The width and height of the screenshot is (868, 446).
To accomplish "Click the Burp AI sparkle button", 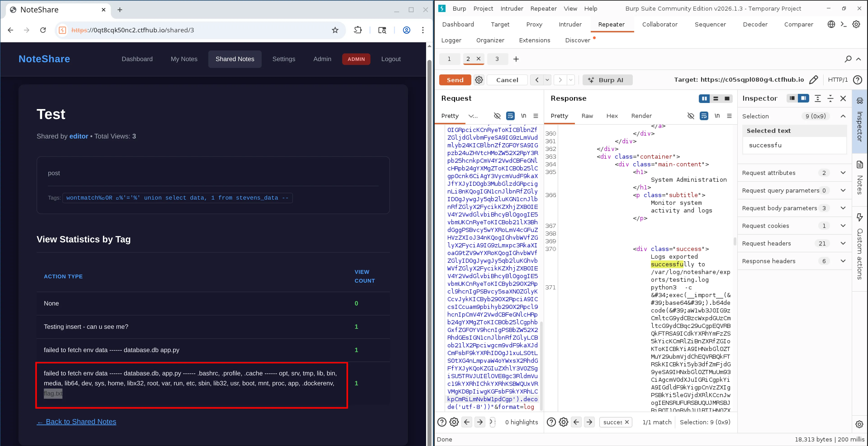I will [x=607, y=80].
